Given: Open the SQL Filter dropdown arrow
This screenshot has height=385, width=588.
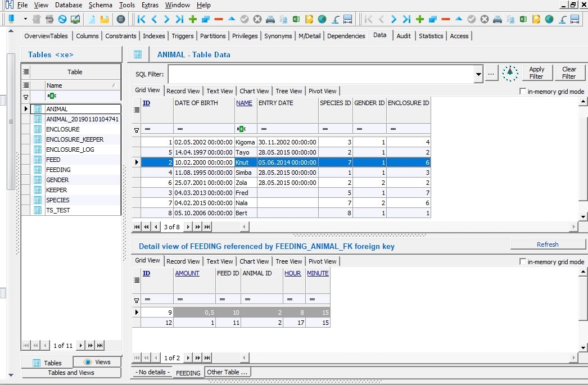Looking at the screenshot, I should click(478, 73).
